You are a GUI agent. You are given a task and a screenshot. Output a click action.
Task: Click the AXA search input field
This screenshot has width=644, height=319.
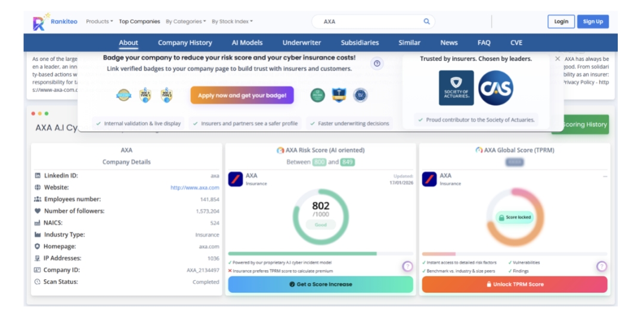pos(370,21)
